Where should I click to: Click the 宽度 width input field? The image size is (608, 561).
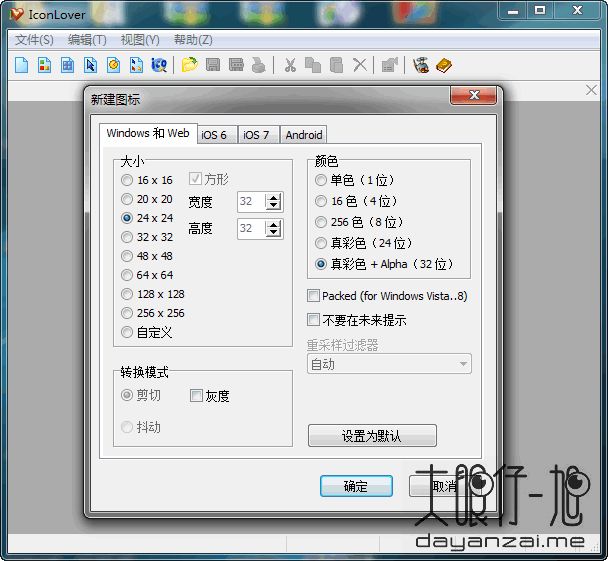[252, 202]
